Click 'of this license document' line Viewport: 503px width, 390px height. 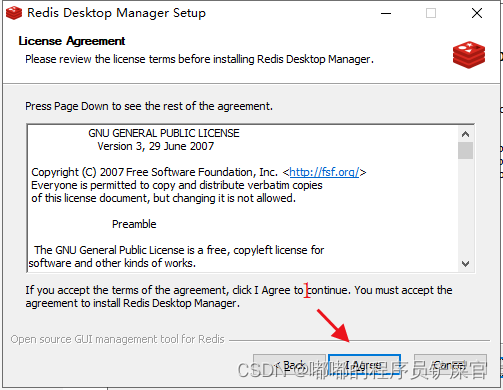[163, 198]
